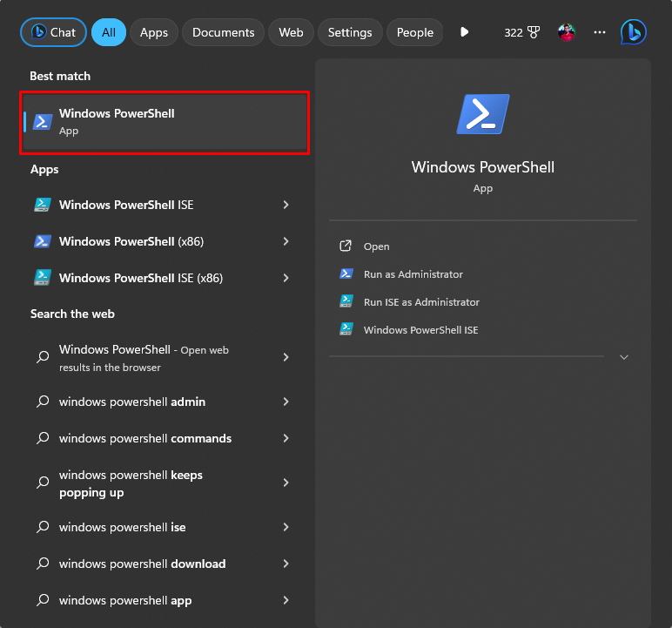Click the Run as Administrator PowerShell icon
This screenshot has width=672, height=628.
pos(346,273)
